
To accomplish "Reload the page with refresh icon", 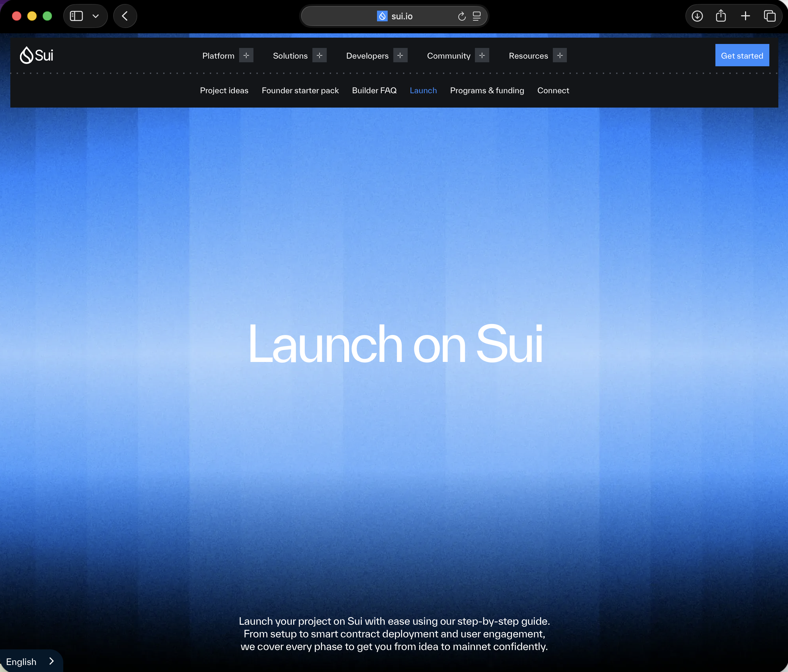I will (462, 16).
